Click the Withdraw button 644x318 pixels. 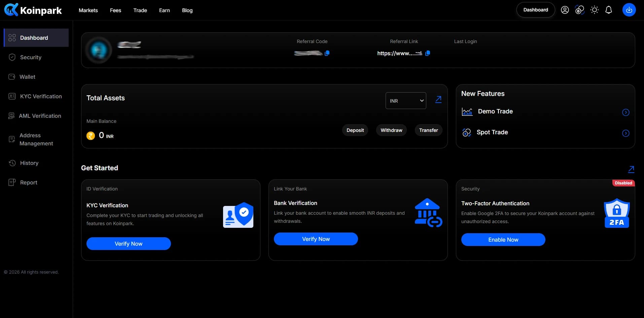tap(391, 130)
